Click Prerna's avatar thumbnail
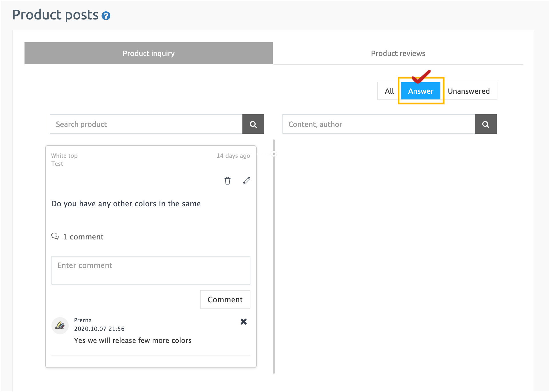 pos(60,326)
